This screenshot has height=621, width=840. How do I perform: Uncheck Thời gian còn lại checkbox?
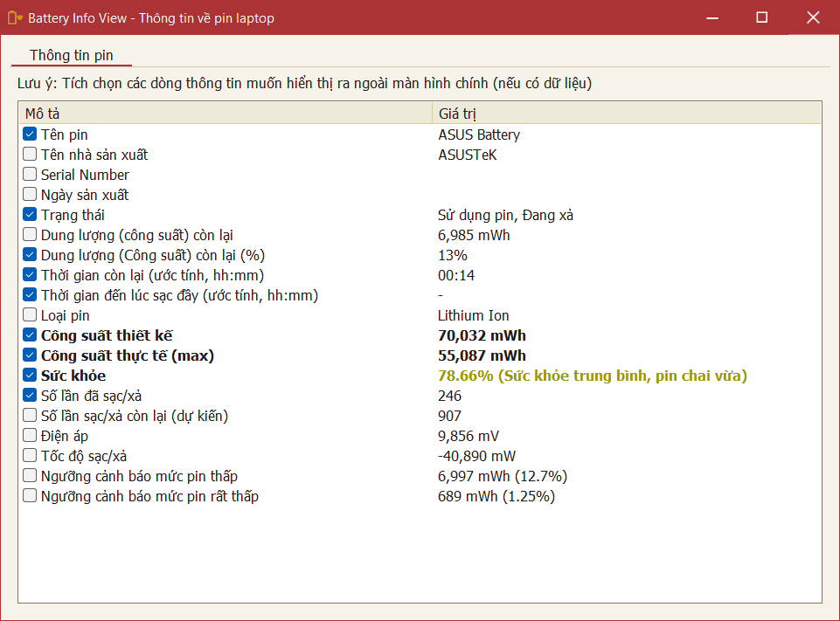(30, 275)
